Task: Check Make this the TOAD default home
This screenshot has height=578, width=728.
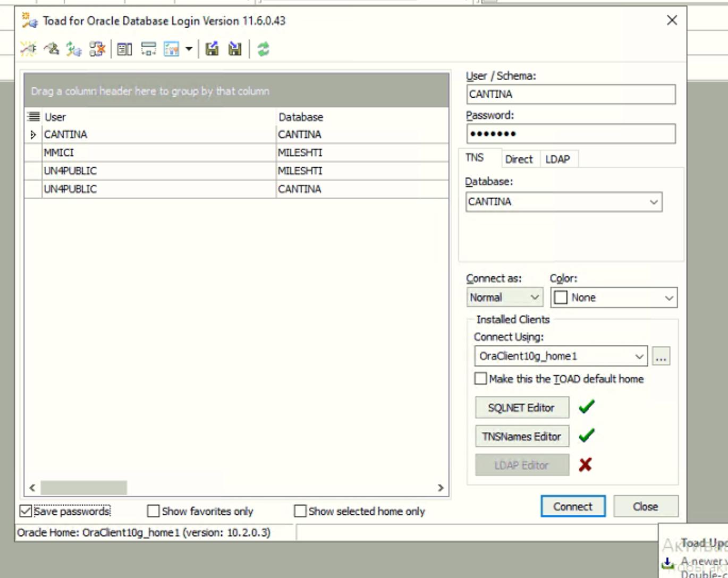Action: pos(480,379)
